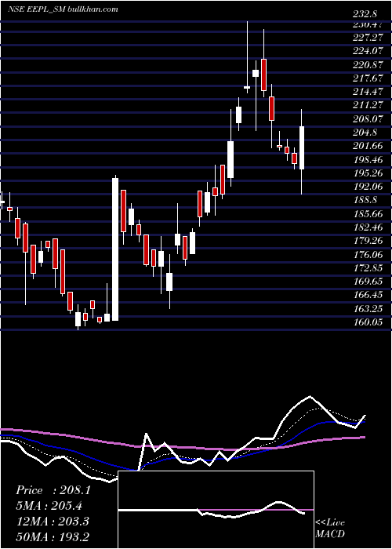
Task: Click the candle with the highest upper wick
Action: (x=247, y=57)
